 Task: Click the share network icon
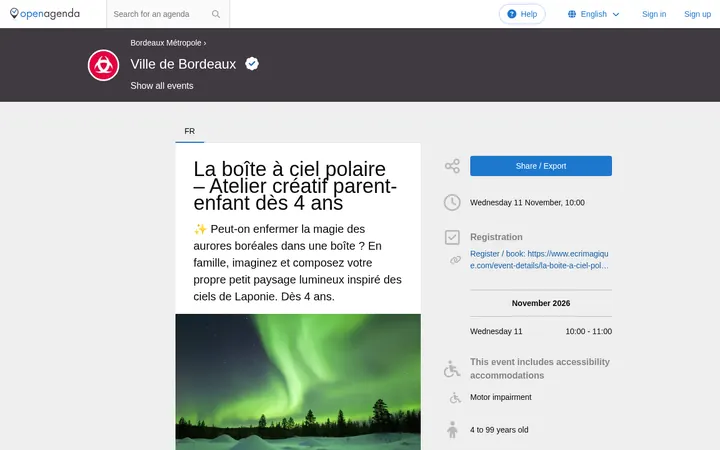click(x=452, y=166)
